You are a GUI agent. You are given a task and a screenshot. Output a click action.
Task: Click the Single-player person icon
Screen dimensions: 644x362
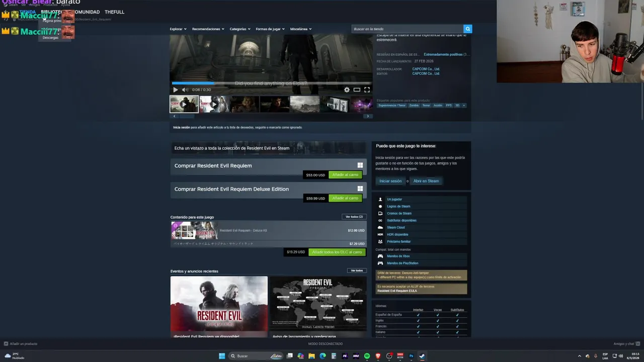(x=380, y=199)
